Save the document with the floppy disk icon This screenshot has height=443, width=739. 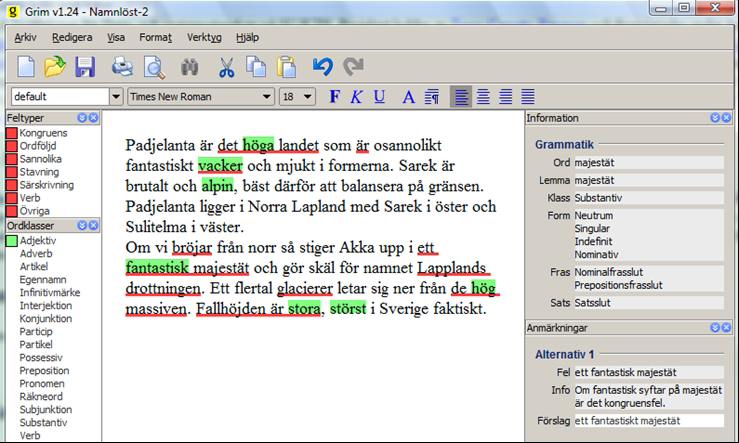click(85, 66)
